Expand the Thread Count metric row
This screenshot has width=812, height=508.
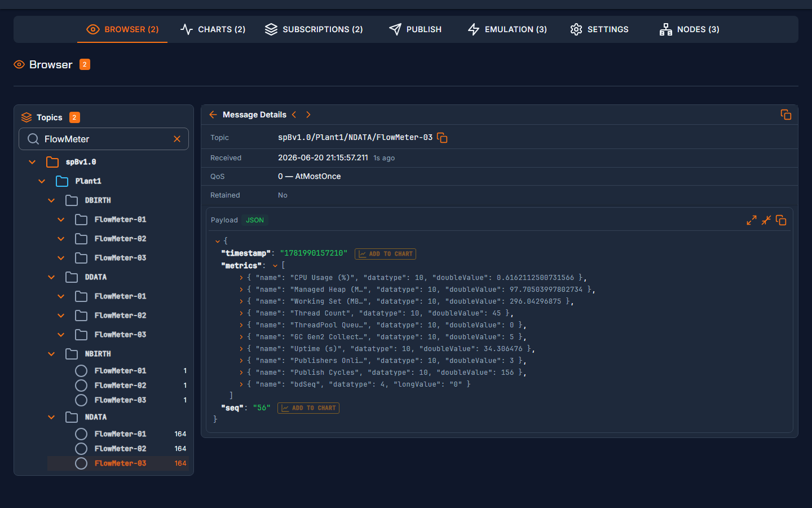(x=241, y=313)
